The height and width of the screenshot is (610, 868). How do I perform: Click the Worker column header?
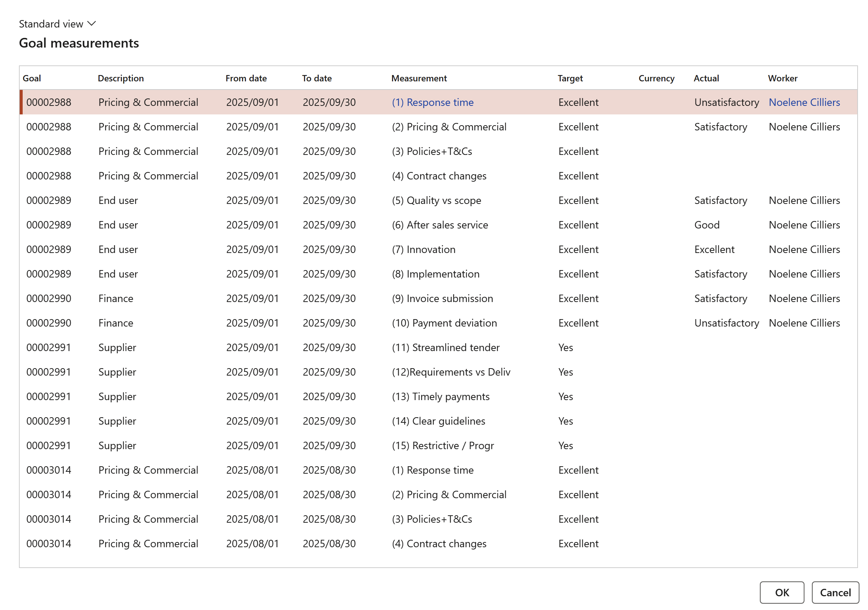pos(782,78)
